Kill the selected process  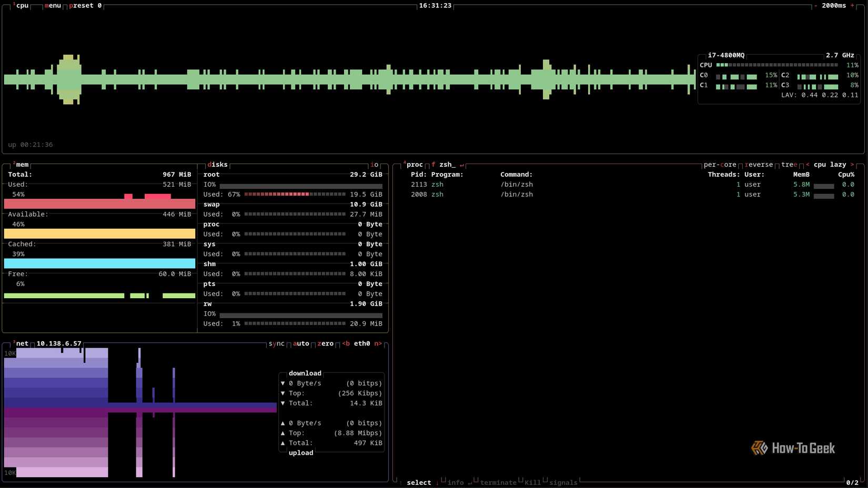532,482
